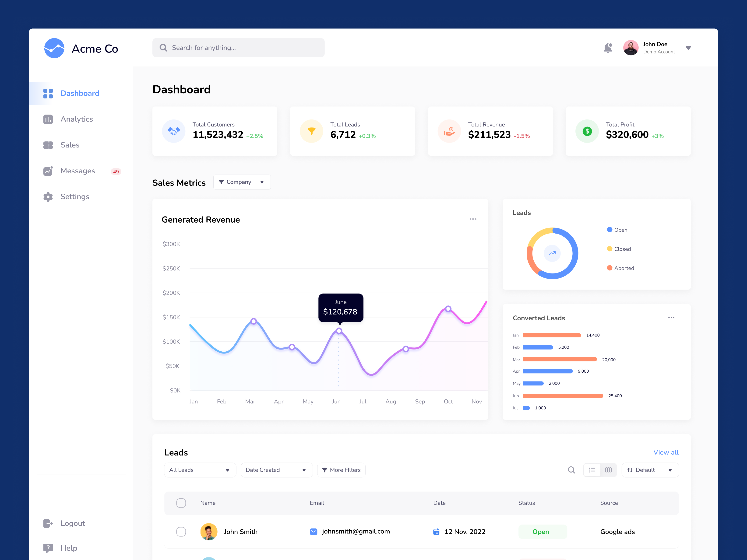Viewport: 747px width, 560px height.
Task: Click the Generated Revenue options ellipsis
Action: tap(473, 219)
